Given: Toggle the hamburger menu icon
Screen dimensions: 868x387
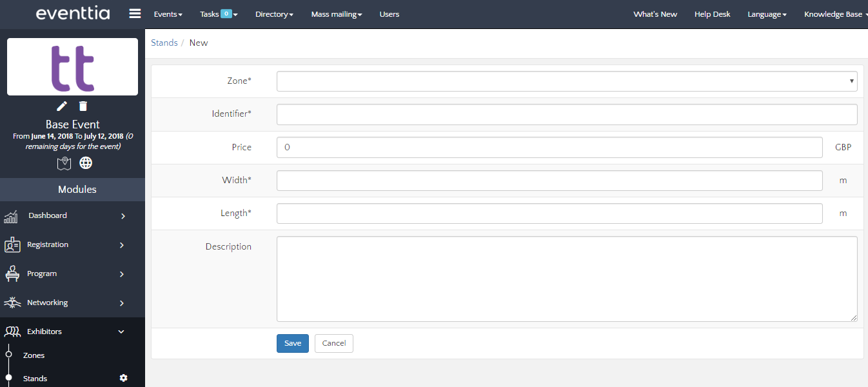Looking at the screenshot, I should [135, 14].
